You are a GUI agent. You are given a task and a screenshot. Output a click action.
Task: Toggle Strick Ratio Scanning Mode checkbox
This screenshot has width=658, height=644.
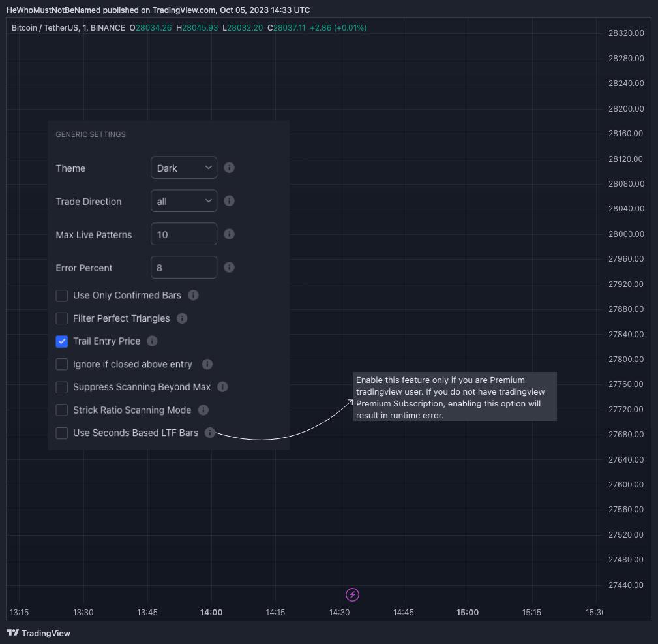coord(62,410)
